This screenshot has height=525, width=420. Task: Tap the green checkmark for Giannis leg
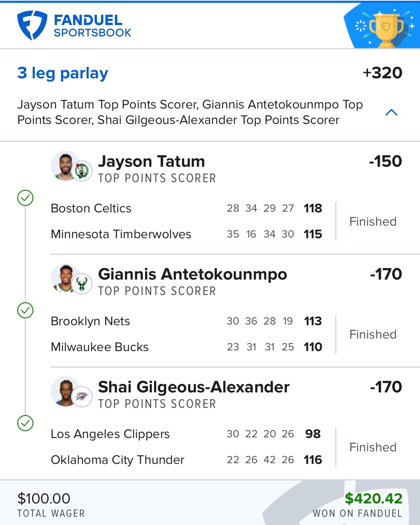[25, 310]
